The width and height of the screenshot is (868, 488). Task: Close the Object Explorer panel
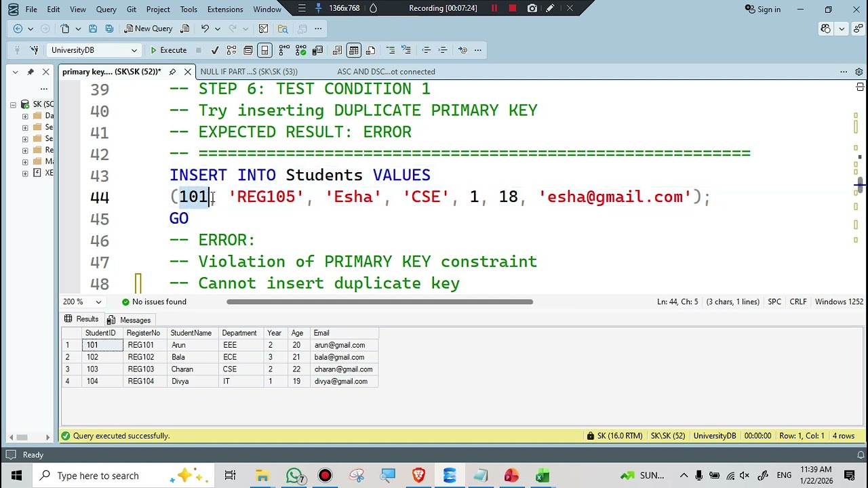[x=45, y=72]
